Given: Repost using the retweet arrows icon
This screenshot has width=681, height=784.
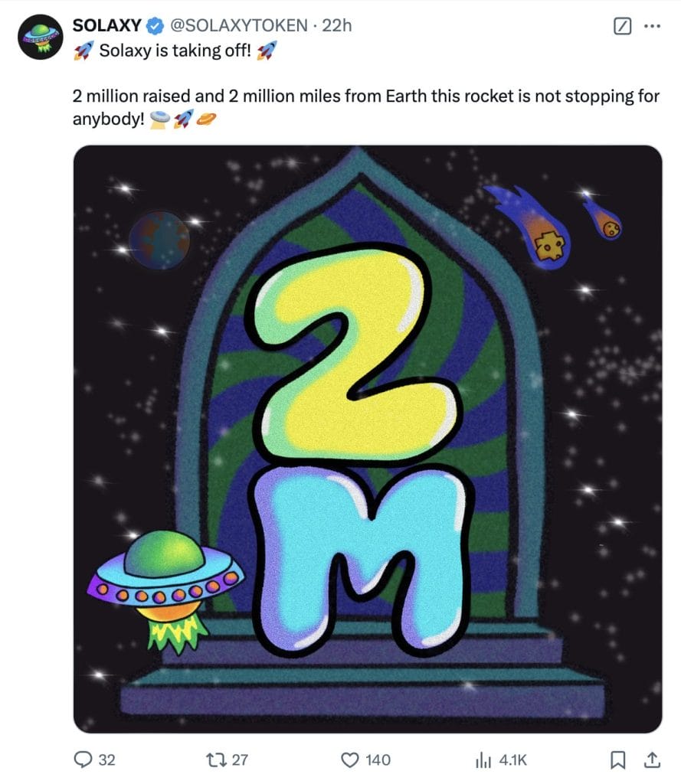Looking at the screenshot, I should (215, 759).
